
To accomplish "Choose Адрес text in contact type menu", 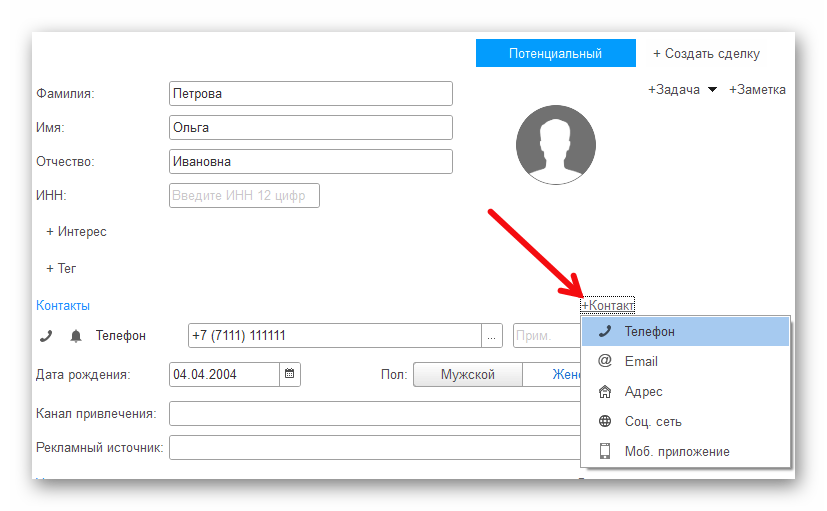I will 643,392.
